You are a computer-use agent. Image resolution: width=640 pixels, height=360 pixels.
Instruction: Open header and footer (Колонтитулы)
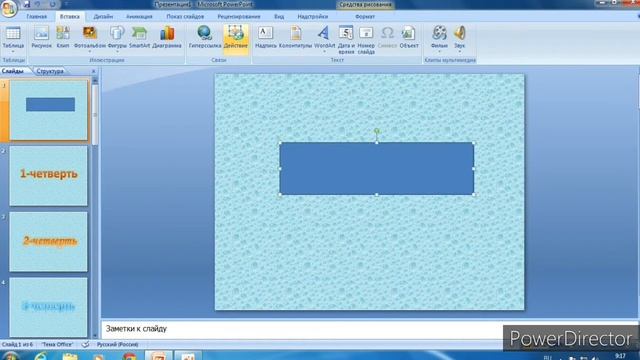[x=296, y=38]
